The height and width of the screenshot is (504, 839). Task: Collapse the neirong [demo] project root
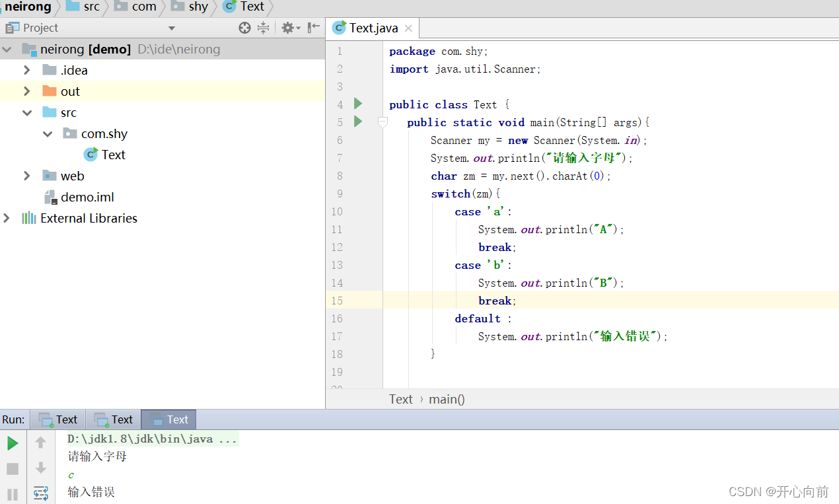point(7,50)
